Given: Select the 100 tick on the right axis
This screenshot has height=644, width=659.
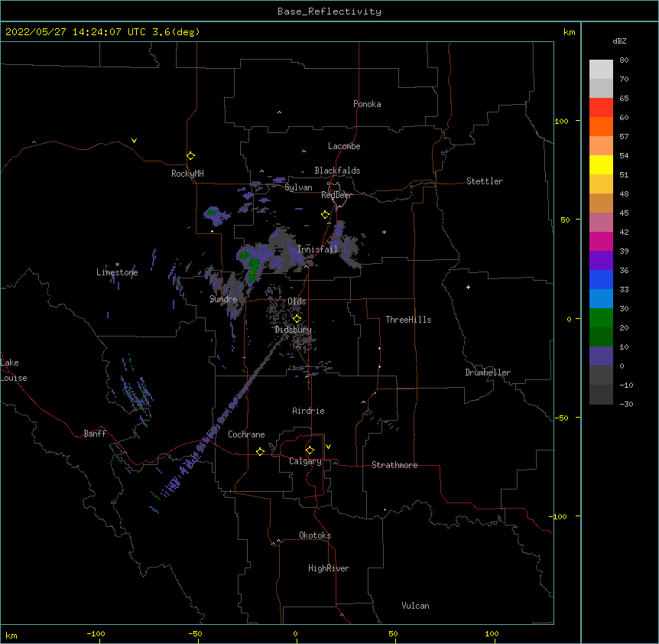Looking at the screenshot, I should coord(561,121).
